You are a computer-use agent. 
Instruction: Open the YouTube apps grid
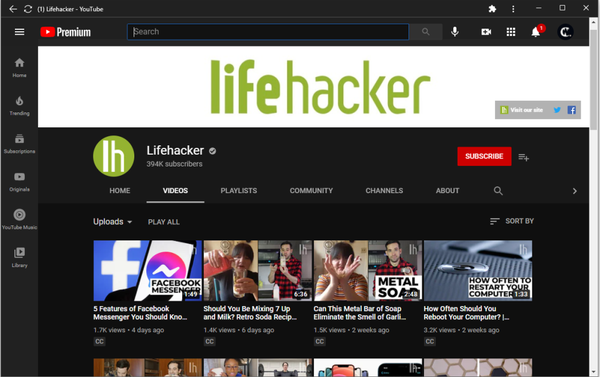pyautogui.click(x=511, y=32)
